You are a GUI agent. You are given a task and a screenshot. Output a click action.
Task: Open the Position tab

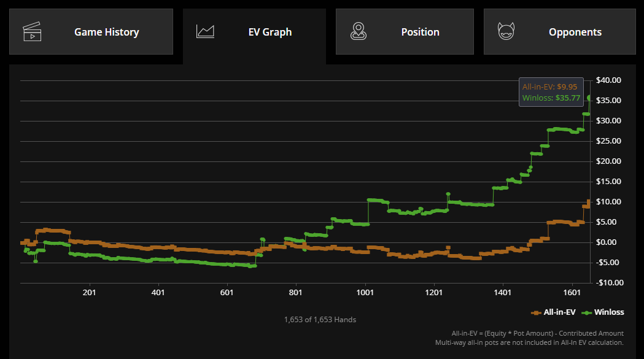coord(405,32)
